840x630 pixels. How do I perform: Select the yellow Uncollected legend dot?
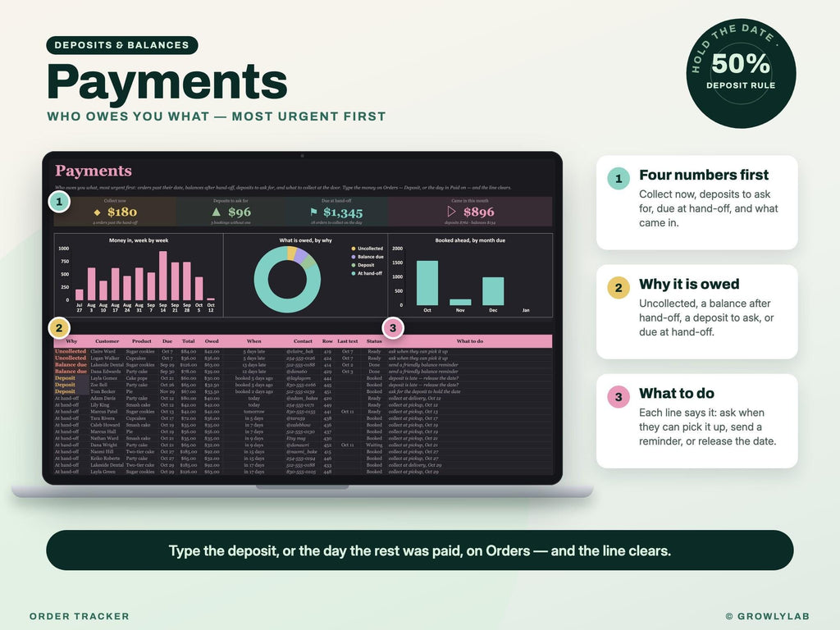pos(353,249)
